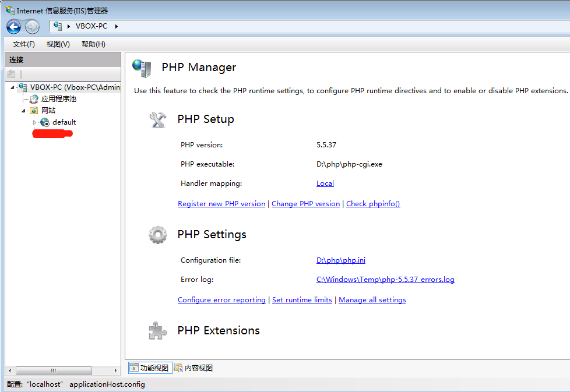Click the 连接 Connections pane header
570x392 pixels.
pos(63,59)
